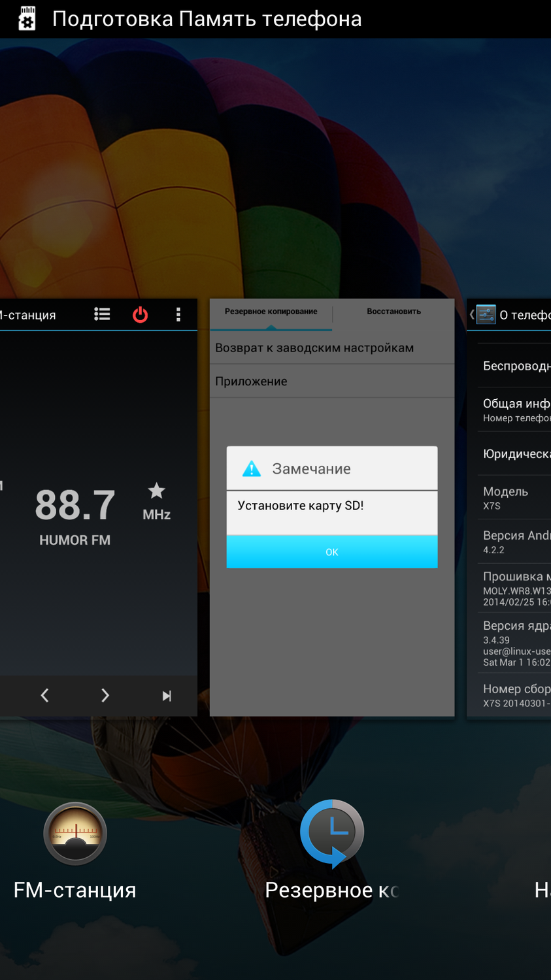551x980 pixels.
Task: Tap Подготовка Память телефона status text
Action: coord(207,19)
